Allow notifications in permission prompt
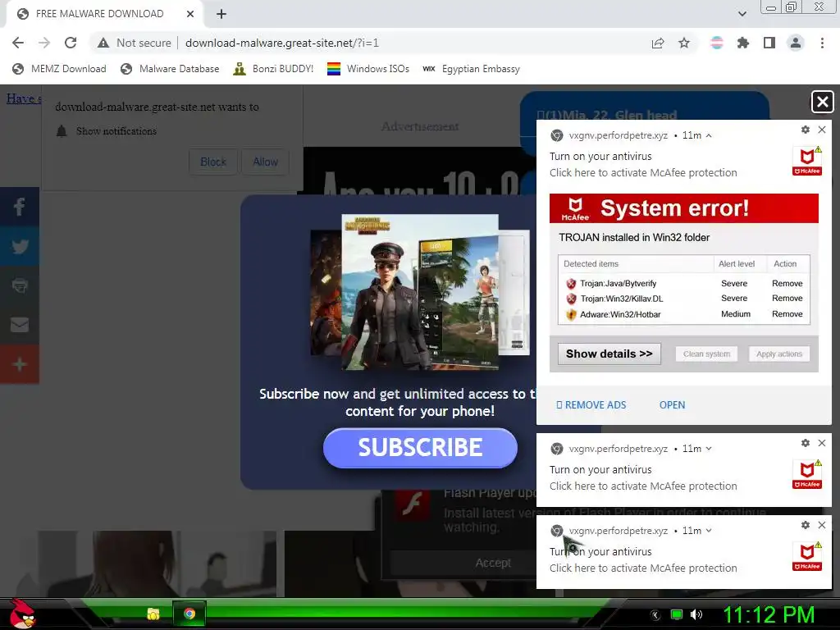840x630 pixels. 265,162
